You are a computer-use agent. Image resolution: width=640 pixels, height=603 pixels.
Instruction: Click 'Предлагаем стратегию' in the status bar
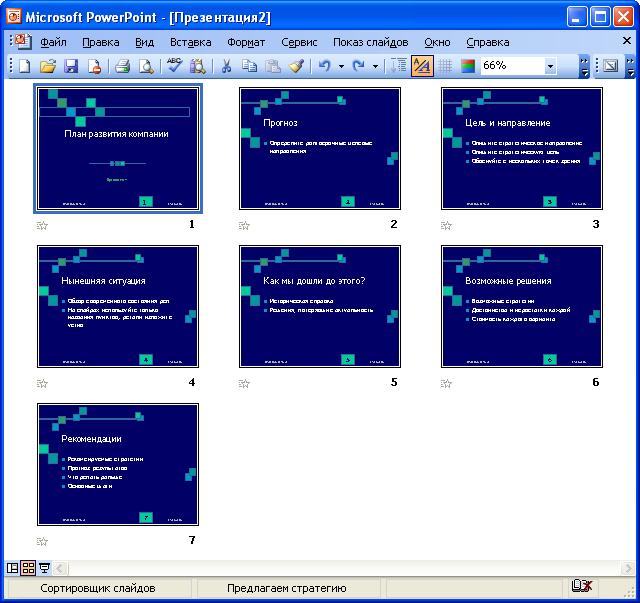[x=287, y=588]
